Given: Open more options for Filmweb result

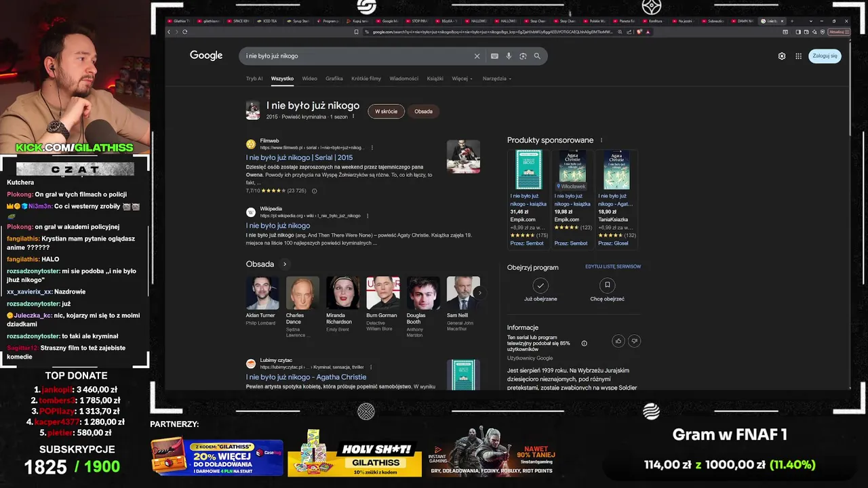Looking at the screenshot, I should click(x=372, y=148).
